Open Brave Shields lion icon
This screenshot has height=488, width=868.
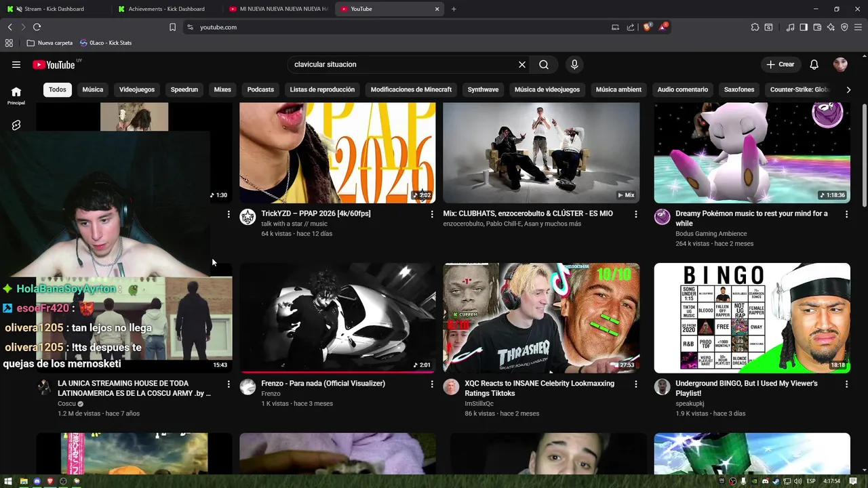648,27
